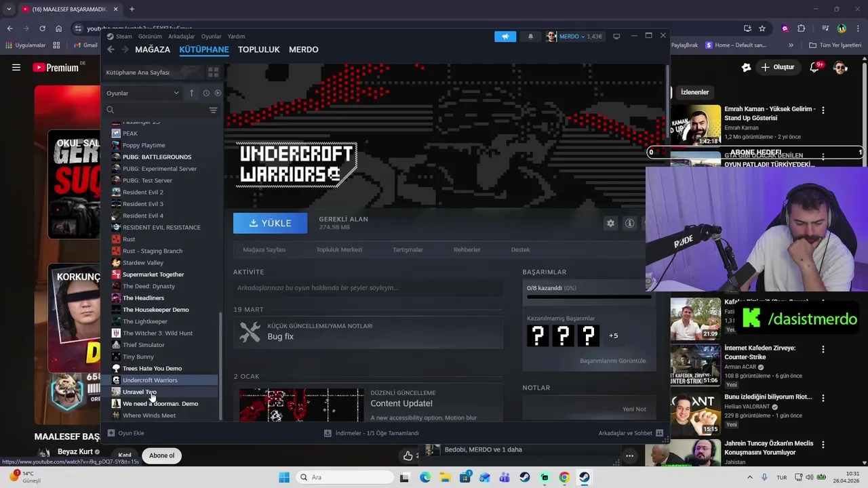Image resolution: width=868 pixels, height=488 pixels.
Task: Click the YouTube notifications bell in browser
Action: click(815, 67)
